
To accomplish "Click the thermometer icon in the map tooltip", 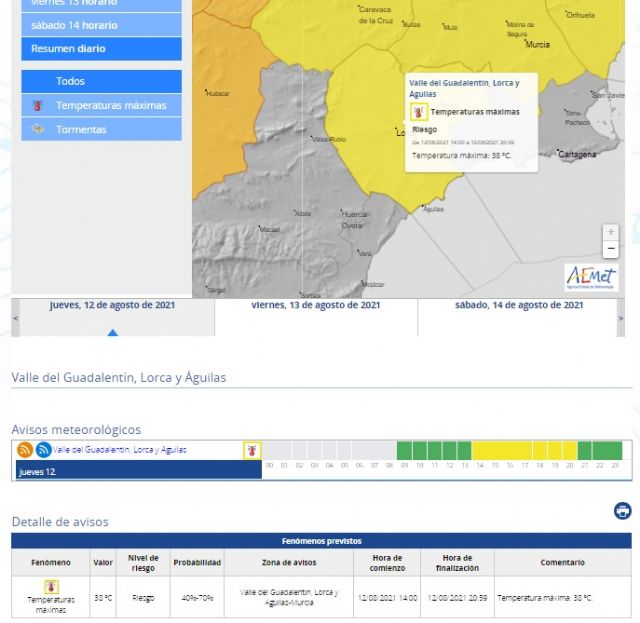I will point(418,112).
